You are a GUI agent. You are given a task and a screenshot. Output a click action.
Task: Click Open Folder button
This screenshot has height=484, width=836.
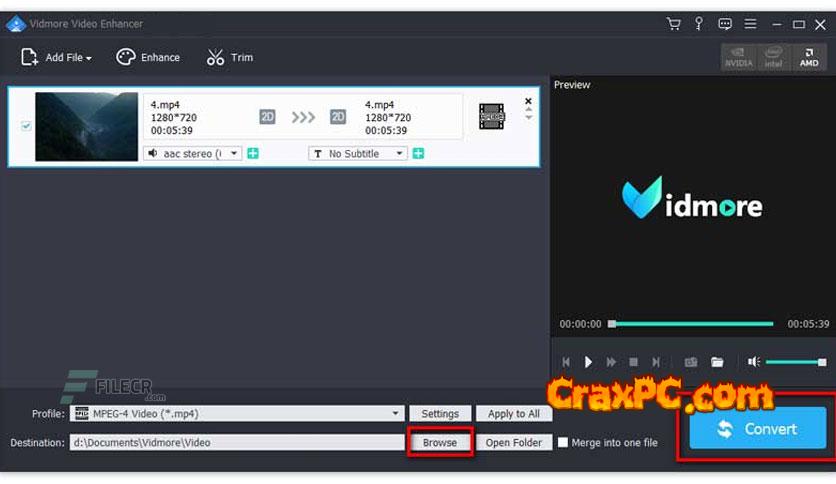513,442
